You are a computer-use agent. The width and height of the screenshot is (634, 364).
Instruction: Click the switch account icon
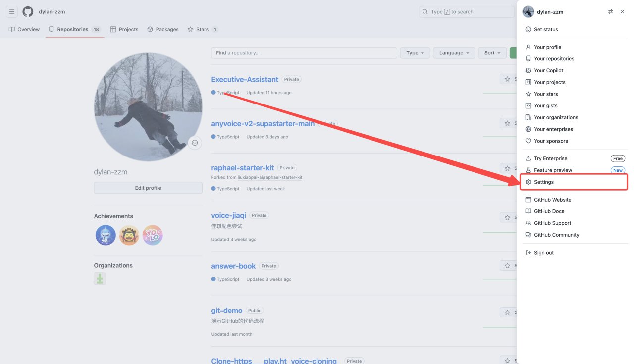[610, 12]
